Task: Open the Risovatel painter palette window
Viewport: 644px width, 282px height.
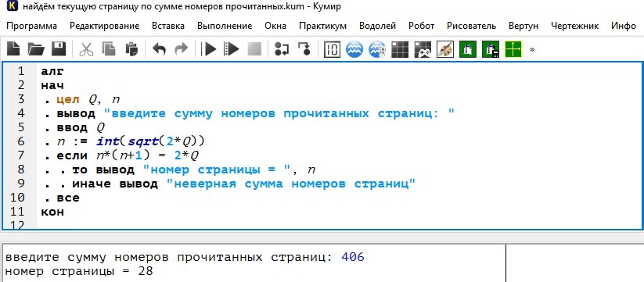Action: point(444,49)
